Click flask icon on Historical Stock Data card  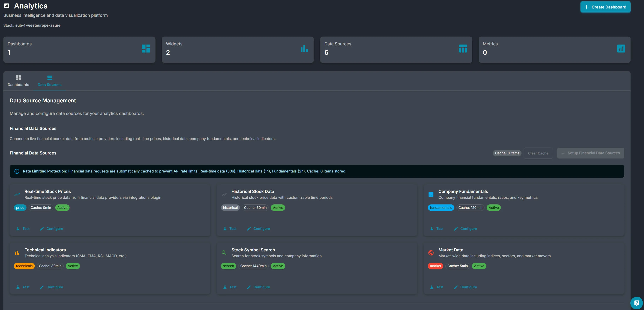click(225, 229)
